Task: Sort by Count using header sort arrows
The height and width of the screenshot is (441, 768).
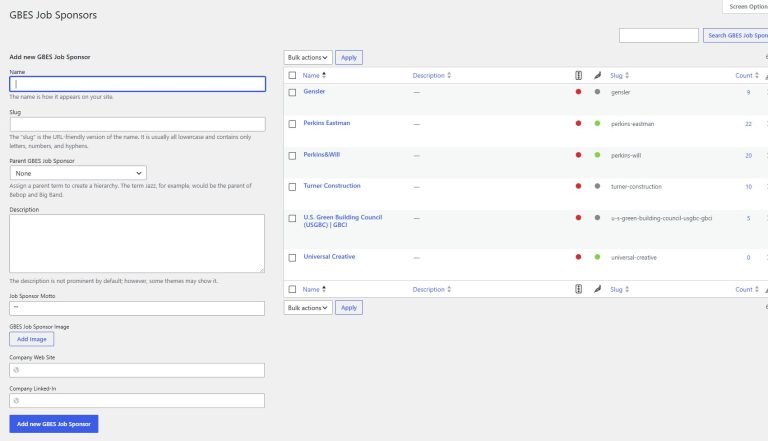Action: point(757,75)
